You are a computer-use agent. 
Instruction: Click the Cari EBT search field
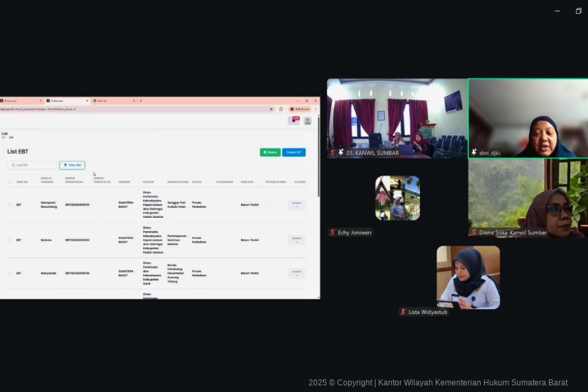click(32, 165)
